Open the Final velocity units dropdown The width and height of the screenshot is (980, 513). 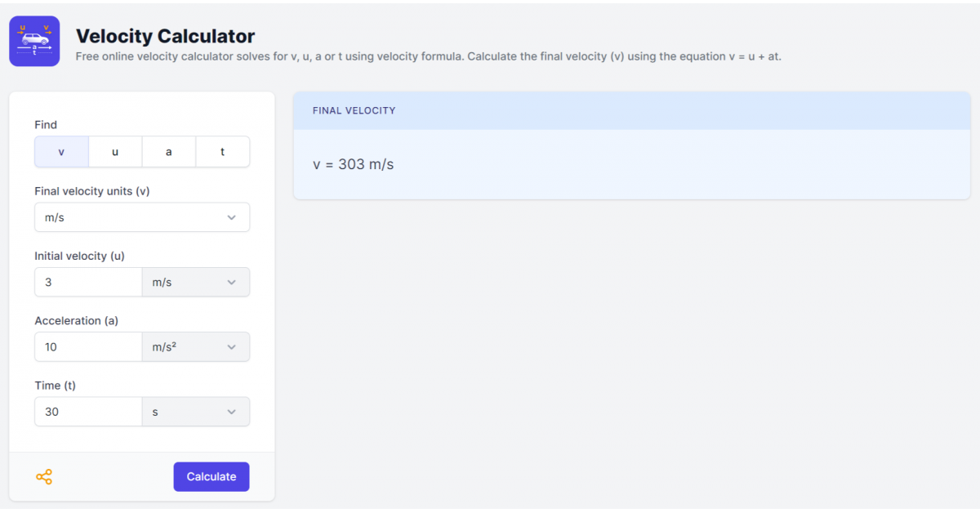[x=142, y=217]
